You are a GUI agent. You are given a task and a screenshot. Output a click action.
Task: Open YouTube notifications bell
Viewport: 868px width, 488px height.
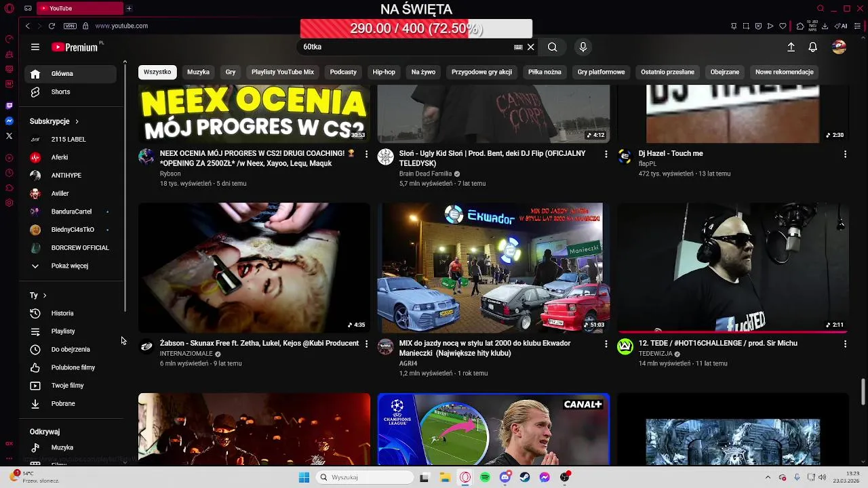(812, 47)
